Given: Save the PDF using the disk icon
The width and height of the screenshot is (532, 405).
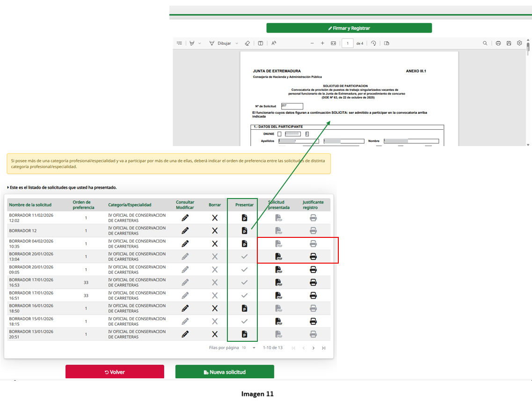Looking at the screenshot, I should click(509, 43).
